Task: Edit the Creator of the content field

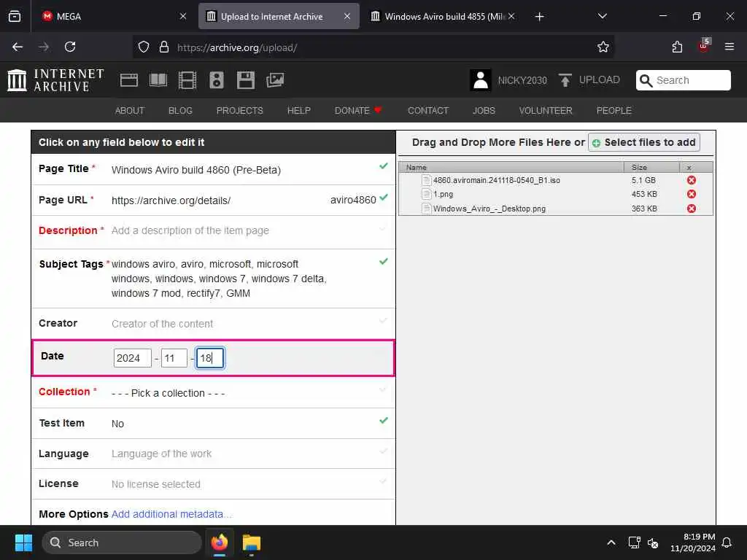Action: coord(214,323)
